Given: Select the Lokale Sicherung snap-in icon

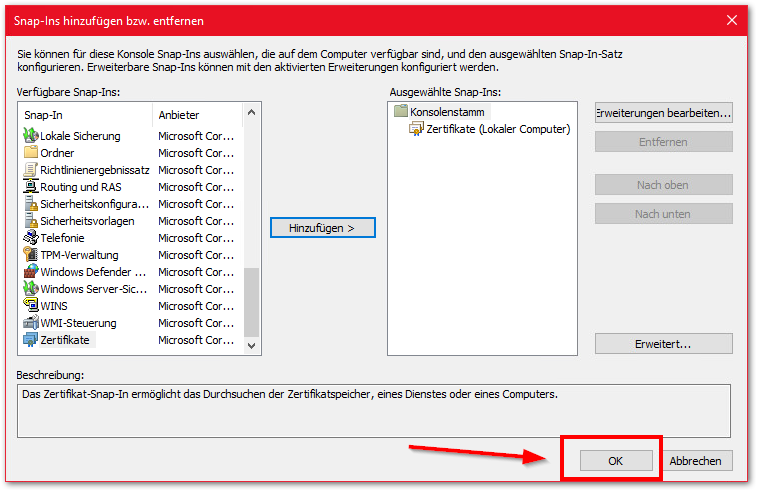Looking at the screenshot, I should pos(30,136).
